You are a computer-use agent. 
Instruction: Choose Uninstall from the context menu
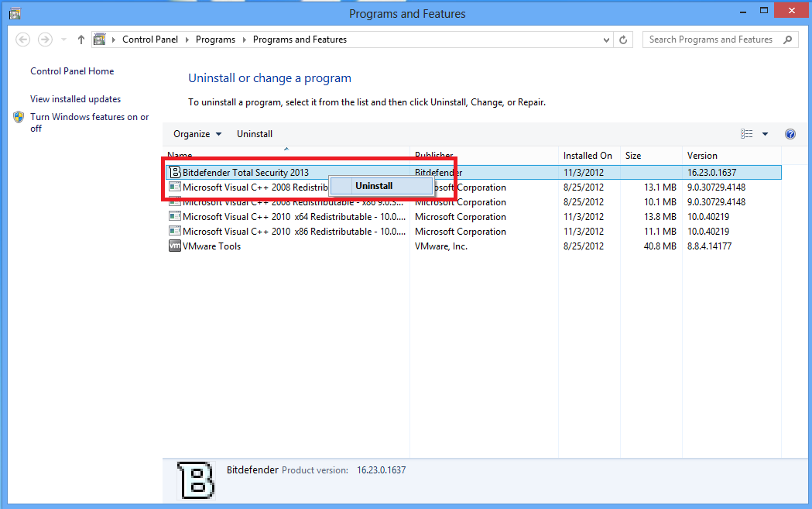pos(381,186)
